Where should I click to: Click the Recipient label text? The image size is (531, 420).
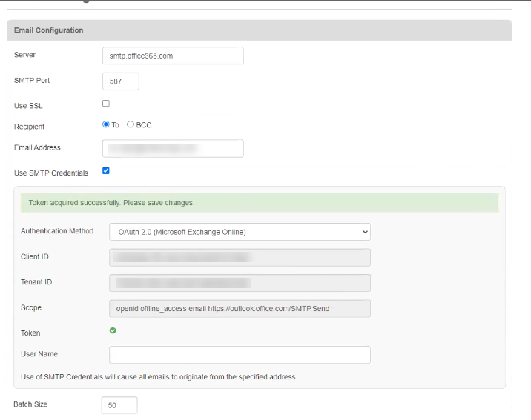29,127
